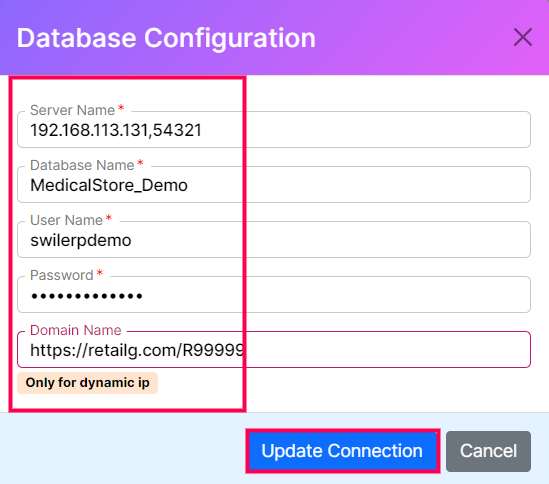Viewport: 549px width, 484px height.
Task: Place cursor on the masked password dots
Action: [x=86, y=296]
